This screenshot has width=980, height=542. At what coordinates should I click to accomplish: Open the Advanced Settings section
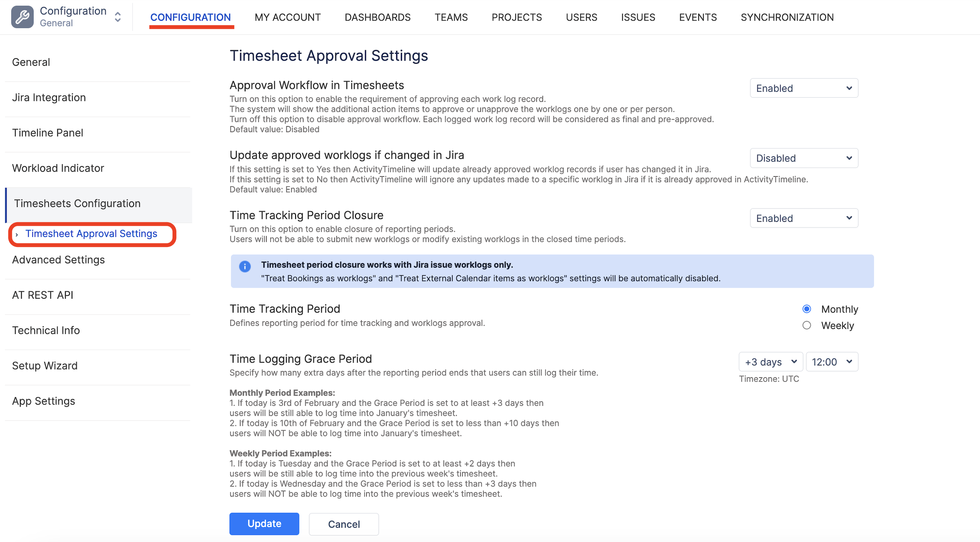point(58,259)
